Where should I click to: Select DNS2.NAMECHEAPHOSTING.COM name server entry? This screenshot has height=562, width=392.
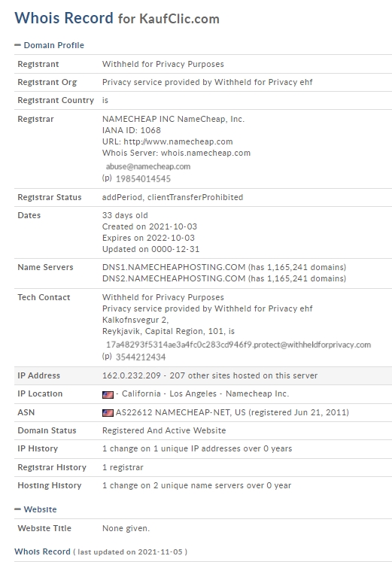pyautogui.click(x=174, y=278)
